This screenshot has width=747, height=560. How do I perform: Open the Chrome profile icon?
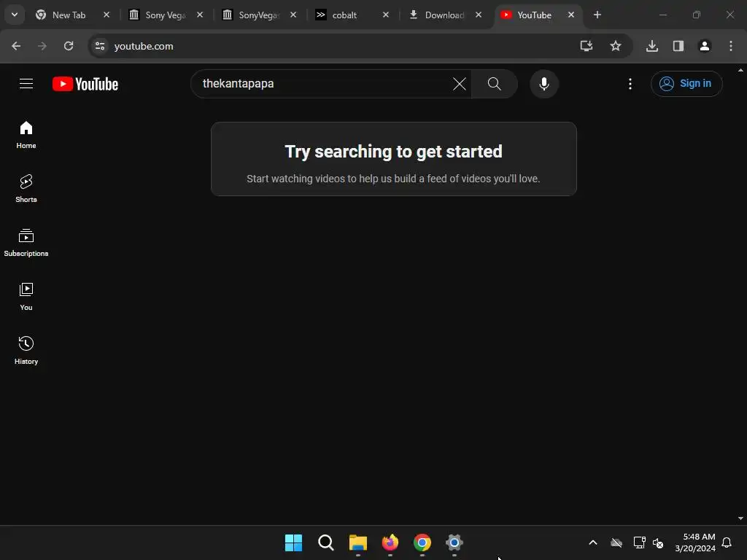click(x=705, y=46)
